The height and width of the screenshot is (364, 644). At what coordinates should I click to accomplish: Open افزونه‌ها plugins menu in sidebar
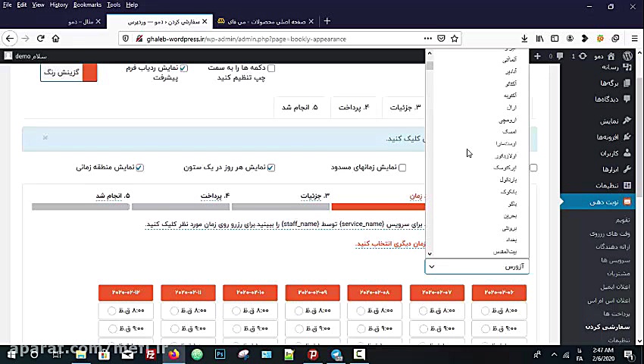615,136
